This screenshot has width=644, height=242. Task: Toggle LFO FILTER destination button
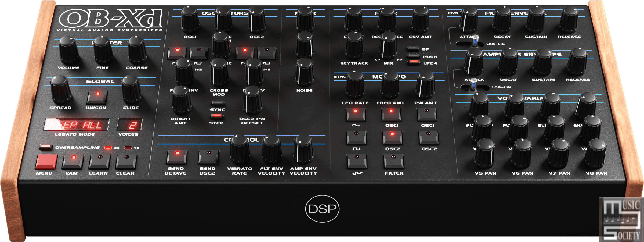click(x=394, y=161)
